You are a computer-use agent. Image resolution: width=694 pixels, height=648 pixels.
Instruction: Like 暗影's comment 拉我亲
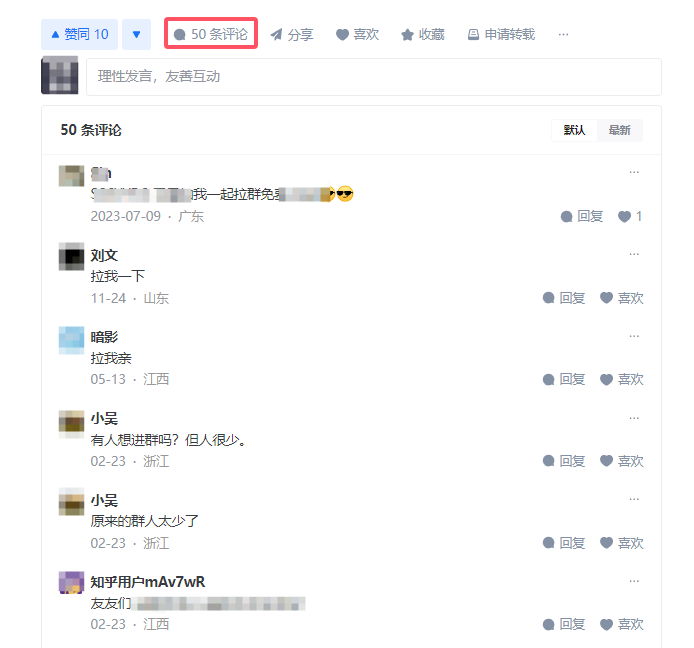pyautogui.click(x=621, y=379)
